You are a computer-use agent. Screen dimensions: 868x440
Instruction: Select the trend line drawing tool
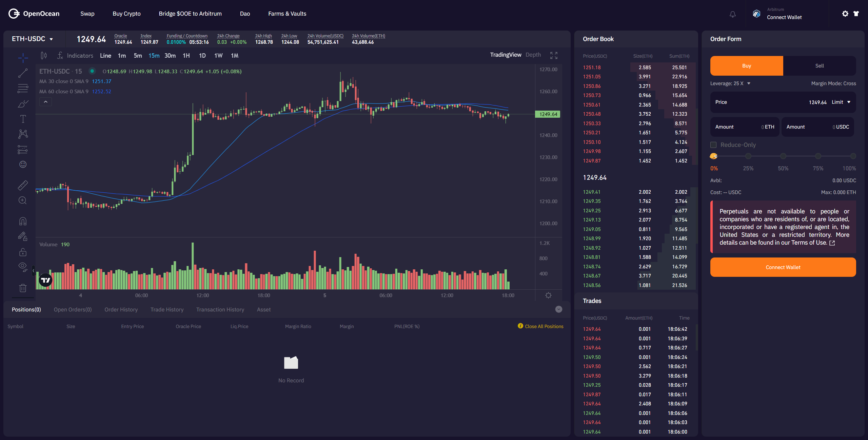coord(23,73)
